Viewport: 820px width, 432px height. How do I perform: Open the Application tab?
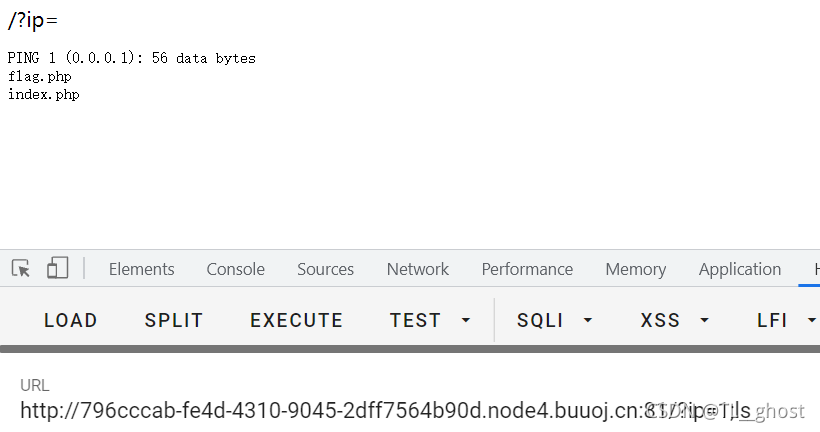(x=739, y=269)
